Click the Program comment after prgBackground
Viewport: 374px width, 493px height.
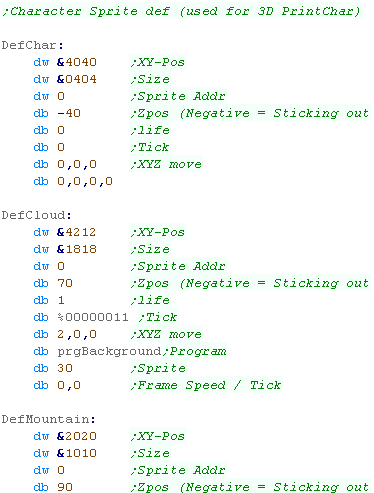coord(195,351)
